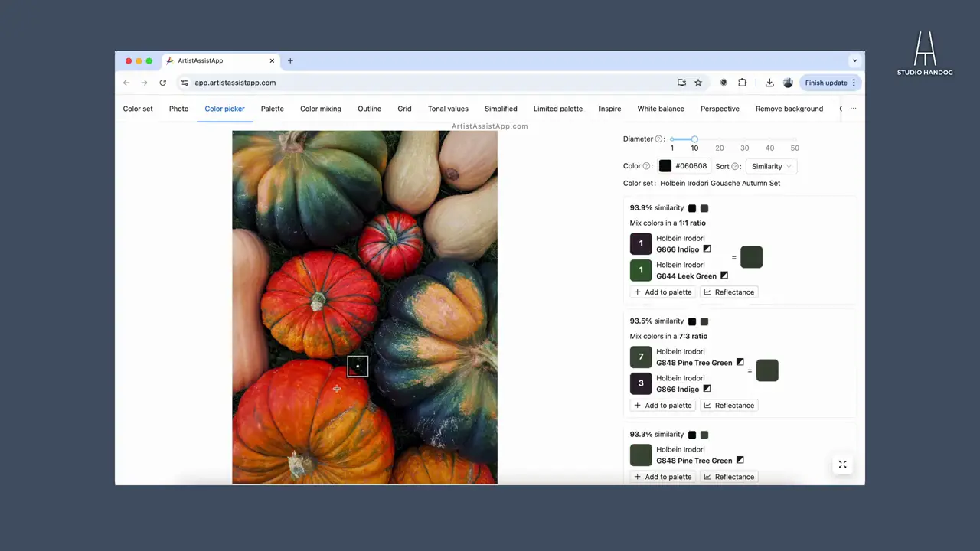Enter fullscreen using the expand icon
This screenshot has height=551, width=980.
(842, 465)
